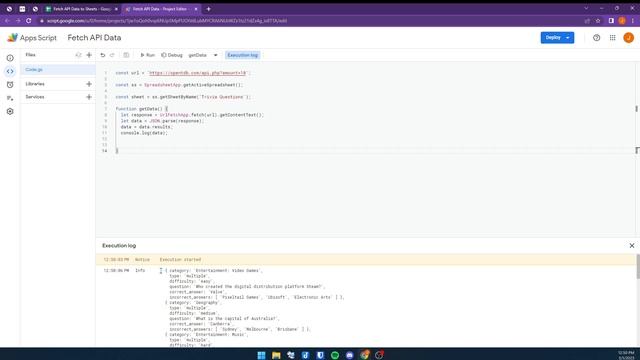Open the project Overview icon in sidebar
Image resolution: width=640 pixels, height=360 pixels.
(10, 58)
